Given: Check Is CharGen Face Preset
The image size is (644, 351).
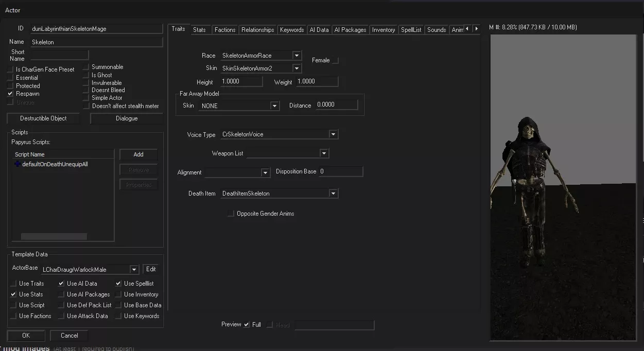Looking at the screenshot, I should pyautogui.click(x=10, y=69).
